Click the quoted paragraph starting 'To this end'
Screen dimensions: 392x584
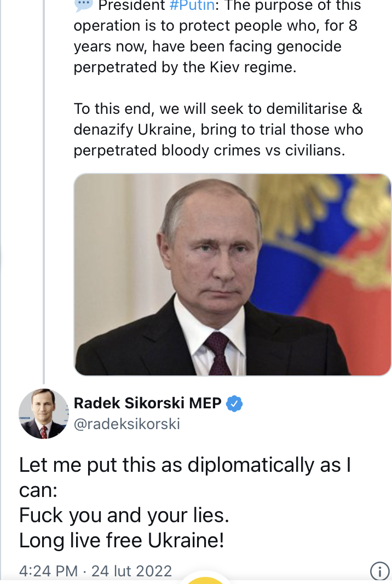(218, 129)
